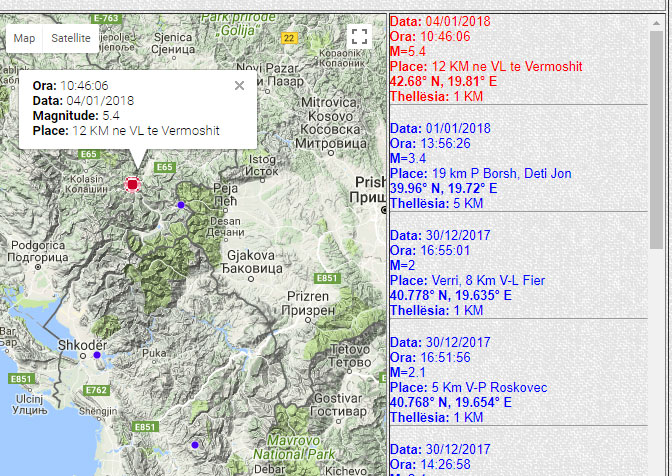Click route 22 yellow road badge
The height and width of the screenshot is (476, 672).
[x=289, y=37]
